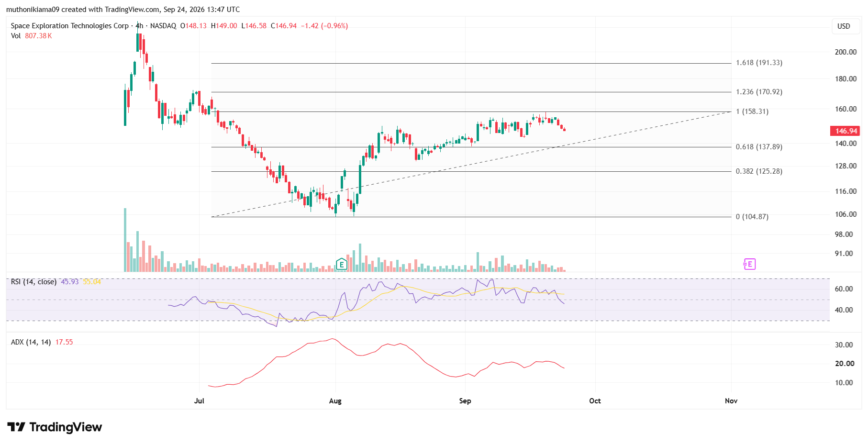Click the red 146.94 current price label
Viewport: 868px width, 445px height.
845,131
